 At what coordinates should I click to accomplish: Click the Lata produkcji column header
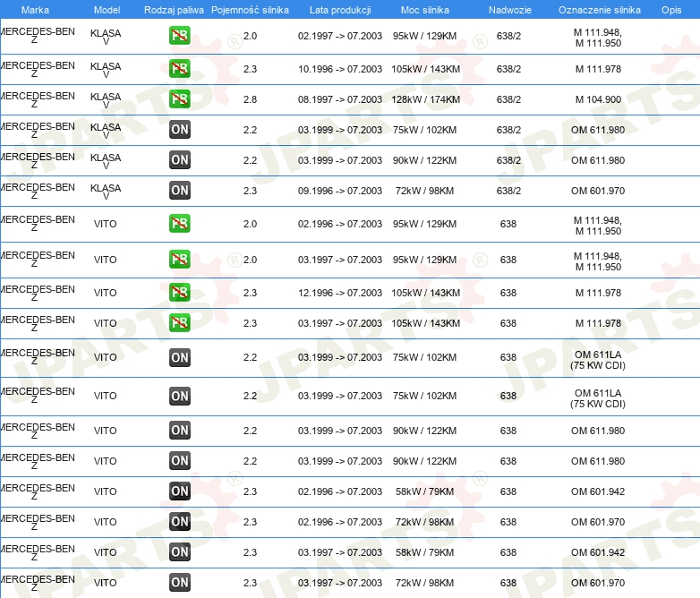tap(339, 10)
